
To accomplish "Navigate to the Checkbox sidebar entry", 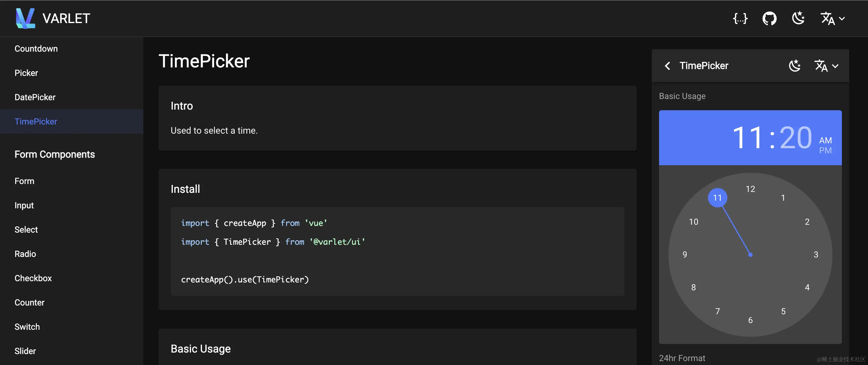I will tap(33, 278).
